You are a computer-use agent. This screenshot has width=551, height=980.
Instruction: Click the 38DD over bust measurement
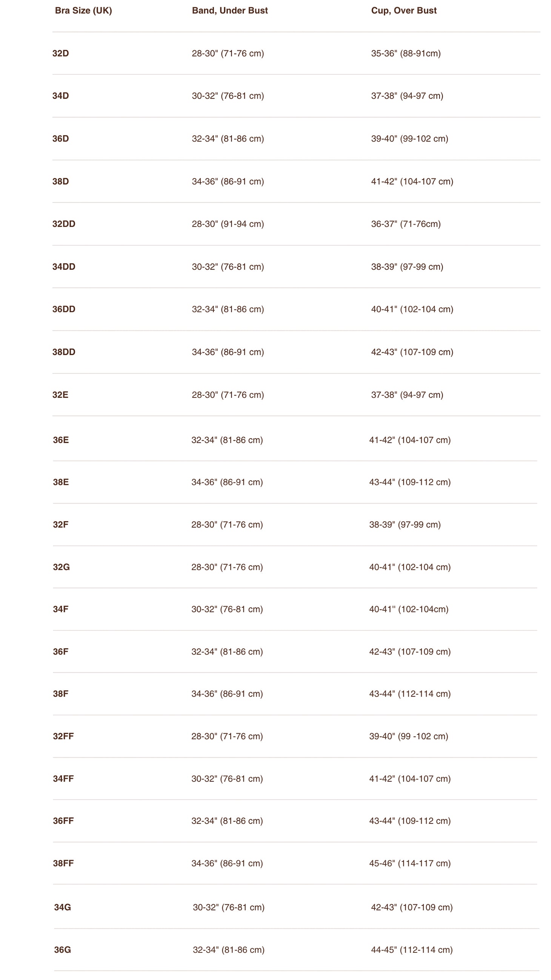[x=412, y=352]
